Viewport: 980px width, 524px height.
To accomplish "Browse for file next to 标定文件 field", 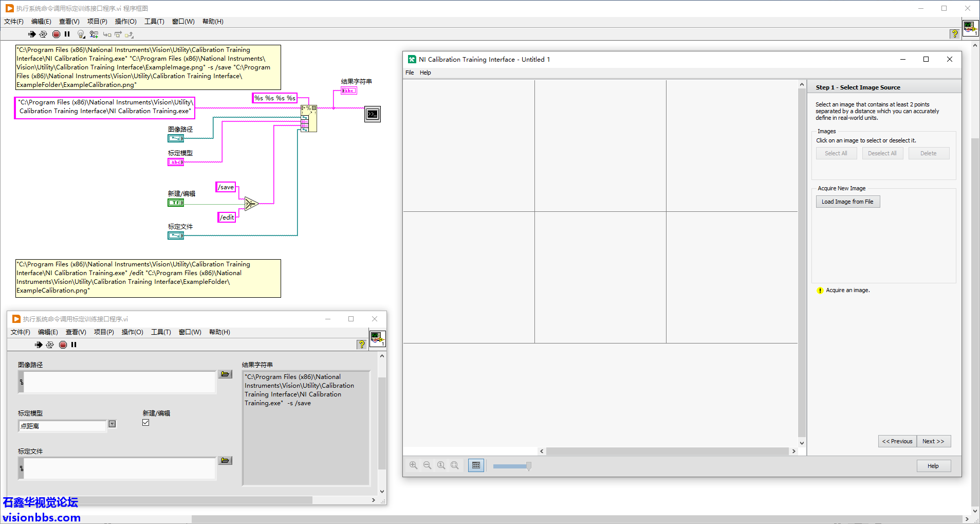I will click(x=225, y=461).
